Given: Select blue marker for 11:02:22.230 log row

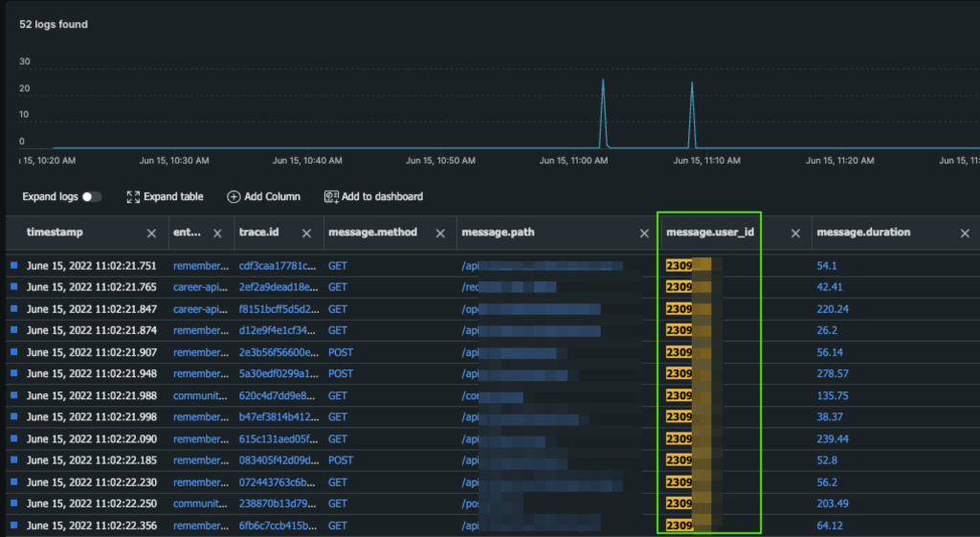Looking at the screenshot, I should [x=13, y=481].
